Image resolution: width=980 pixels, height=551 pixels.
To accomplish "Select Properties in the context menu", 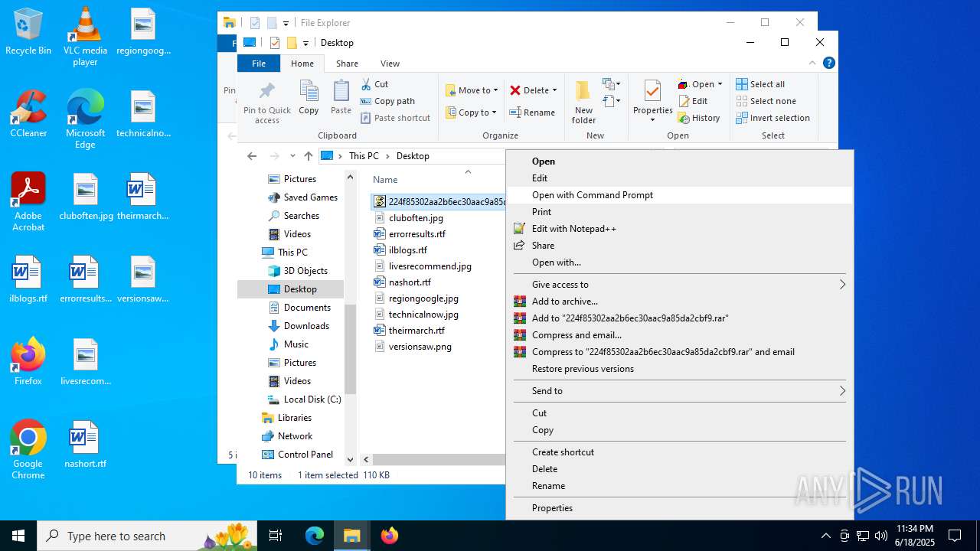I will click(x=680, y=508).
